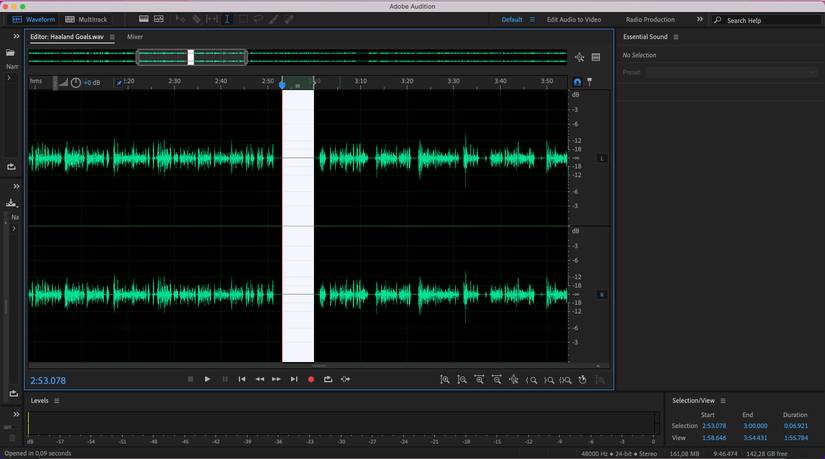Select the Spot Healing Brush tool
Viewport: 825px width, 459px height.
(x=289, y=19)
